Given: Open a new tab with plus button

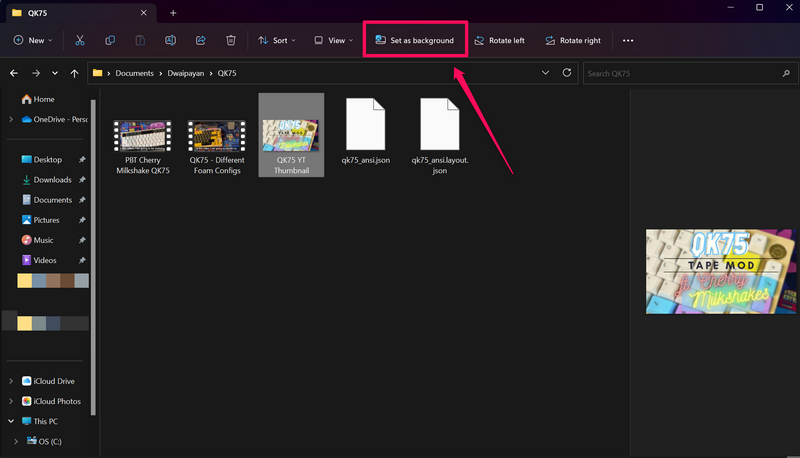Looking at the screenshot, I should point(173,13).
